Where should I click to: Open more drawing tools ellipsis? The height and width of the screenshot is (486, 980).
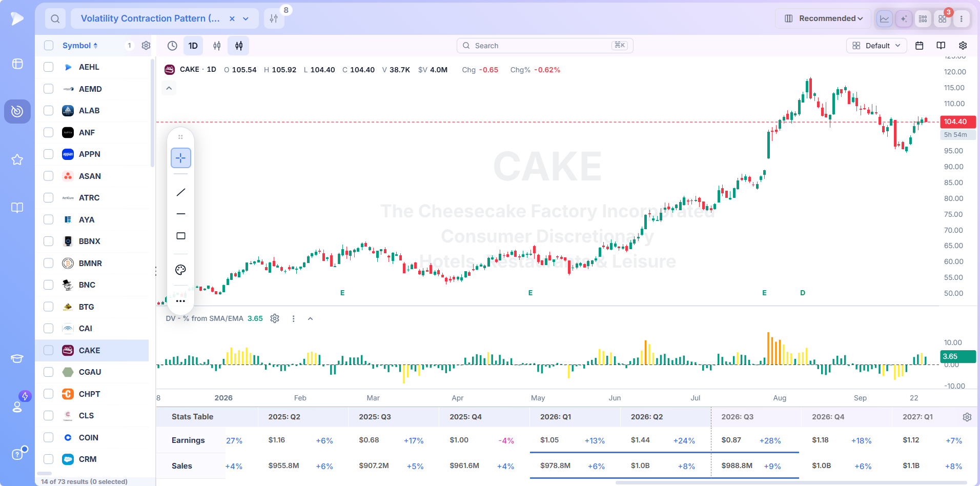pos(181,301)
